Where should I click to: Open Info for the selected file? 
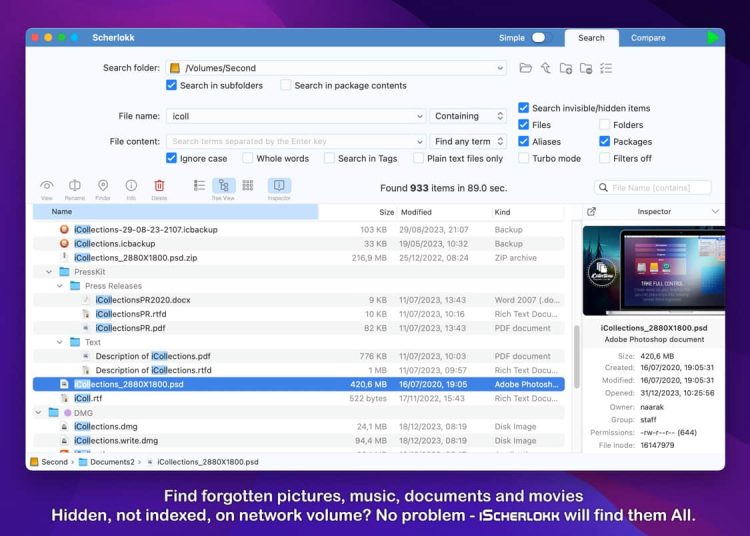click(131, 186)
